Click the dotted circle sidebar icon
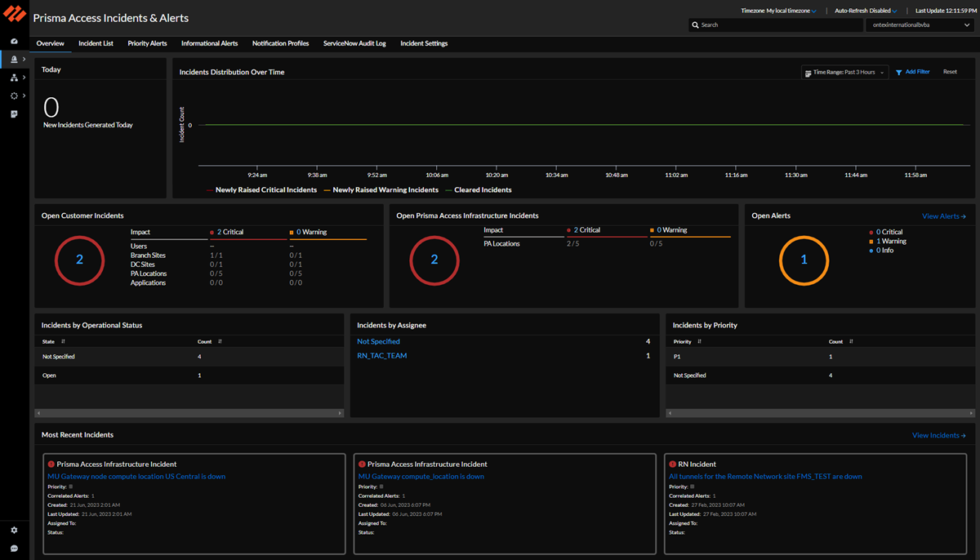This screenshot has height=560, width=980. pos(14,96)
